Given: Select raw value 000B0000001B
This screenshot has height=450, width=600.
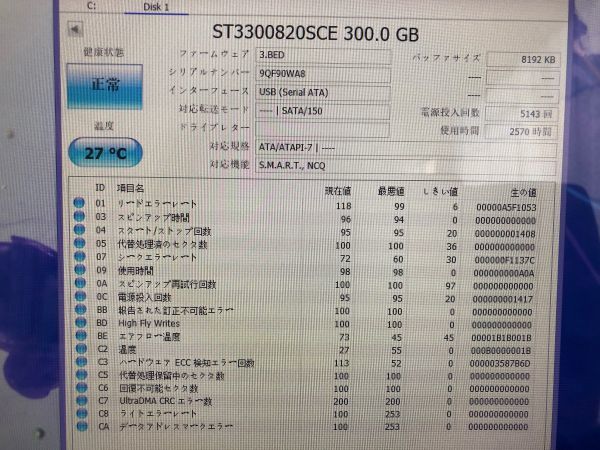Looking at the screenshot, I should [501, 351].
